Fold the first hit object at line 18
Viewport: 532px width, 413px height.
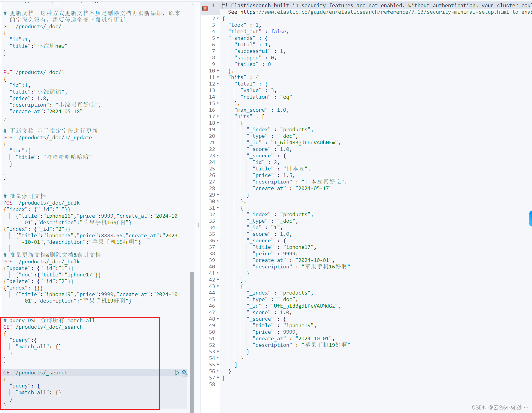click(x=218, y=123)
